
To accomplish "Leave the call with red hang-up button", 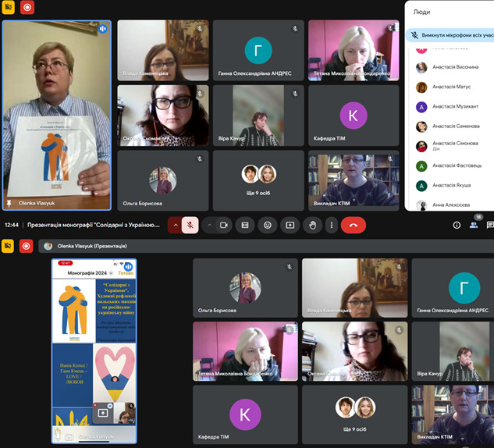I will pos(354,225).
